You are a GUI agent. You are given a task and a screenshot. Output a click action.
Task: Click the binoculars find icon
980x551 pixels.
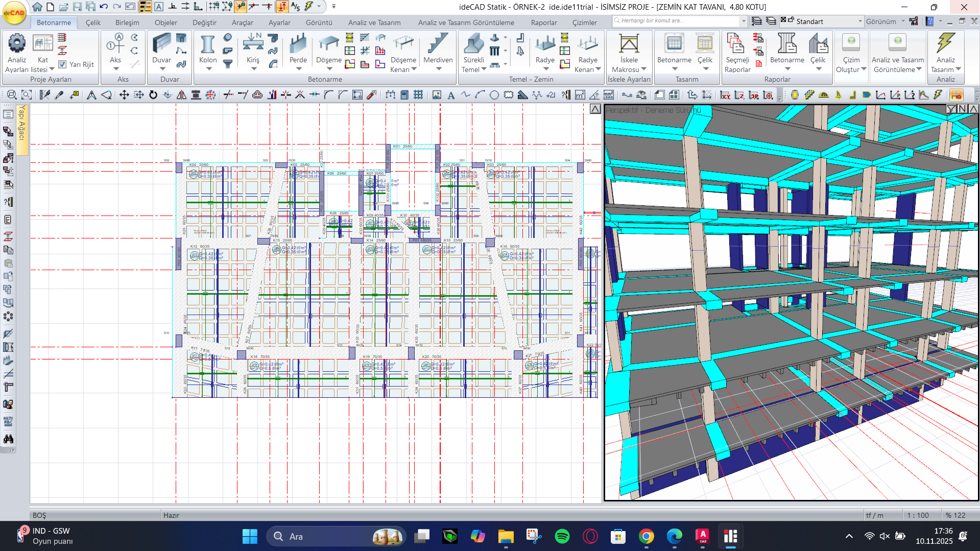pyautogui.click(x=8, y=439)
